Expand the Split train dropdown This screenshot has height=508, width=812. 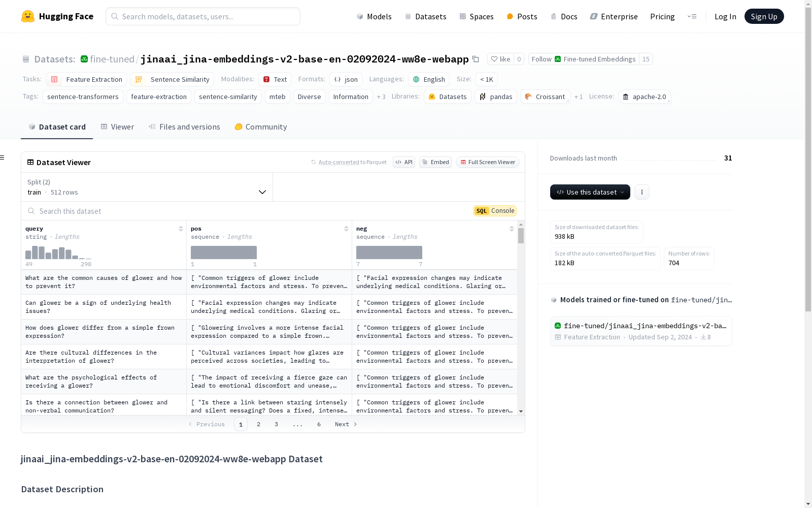147,187
